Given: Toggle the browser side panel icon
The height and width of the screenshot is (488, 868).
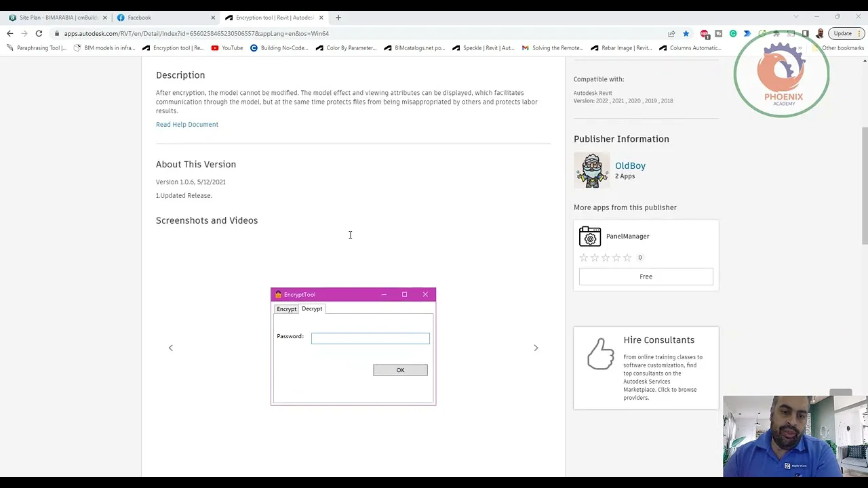Looking at the screenshot, I should (805, 33).
